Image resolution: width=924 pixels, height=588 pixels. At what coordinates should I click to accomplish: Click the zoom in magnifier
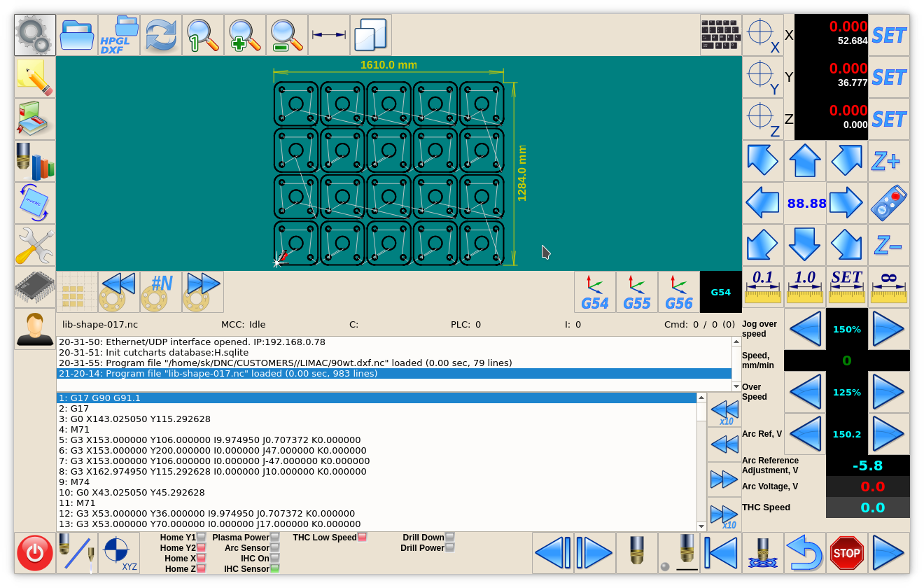(x=244, y=35)
